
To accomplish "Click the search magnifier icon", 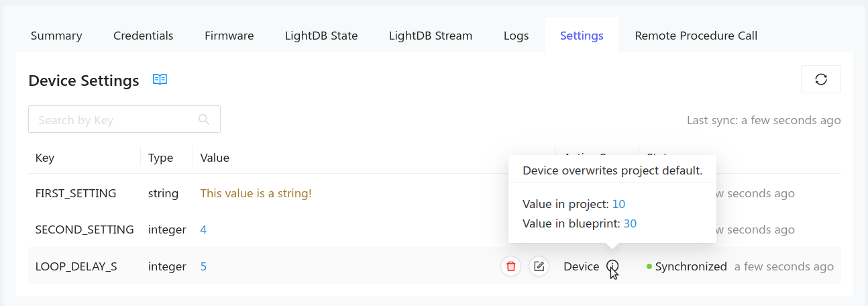I will tap(205, 119).
